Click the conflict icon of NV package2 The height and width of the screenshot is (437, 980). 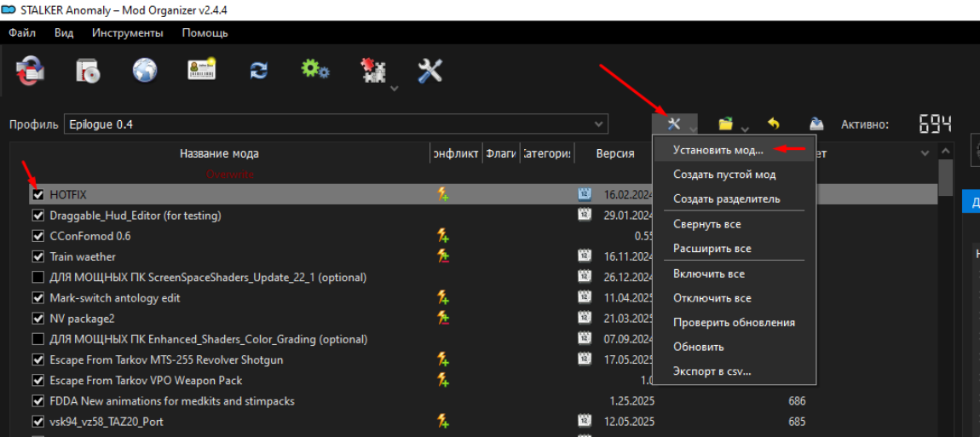(x=442, y=319)
